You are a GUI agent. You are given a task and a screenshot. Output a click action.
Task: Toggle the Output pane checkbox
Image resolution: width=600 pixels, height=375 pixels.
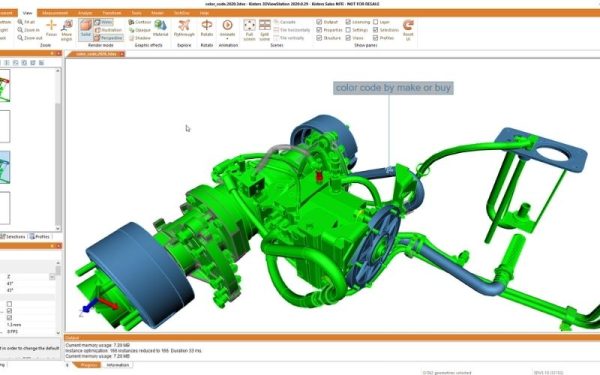319,22
